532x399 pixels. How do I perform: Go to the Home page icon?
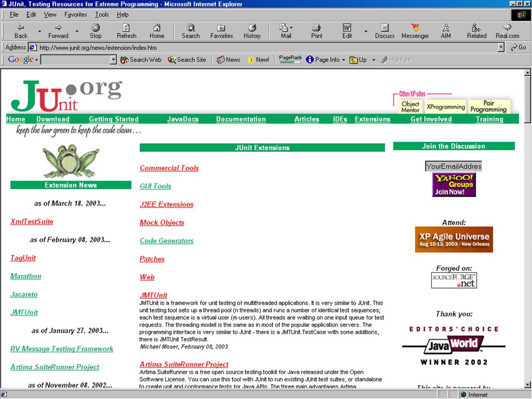point(157,31)
